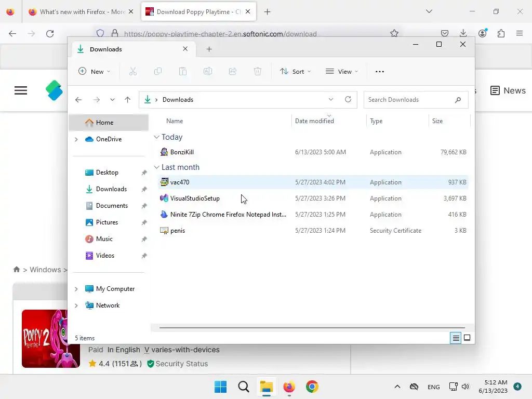Show hidden system tray icons
532x399 pixels.
coord(397,387)
